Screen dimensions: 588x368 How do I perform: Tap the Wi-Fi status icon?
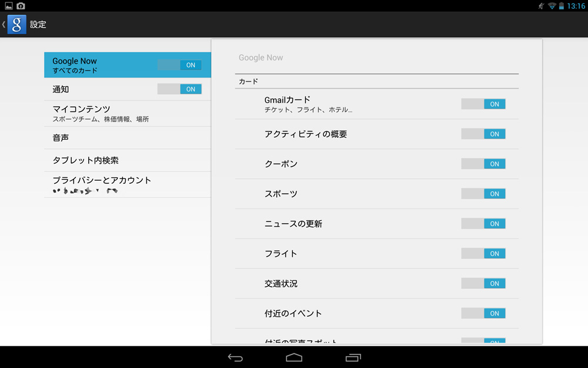552,6
